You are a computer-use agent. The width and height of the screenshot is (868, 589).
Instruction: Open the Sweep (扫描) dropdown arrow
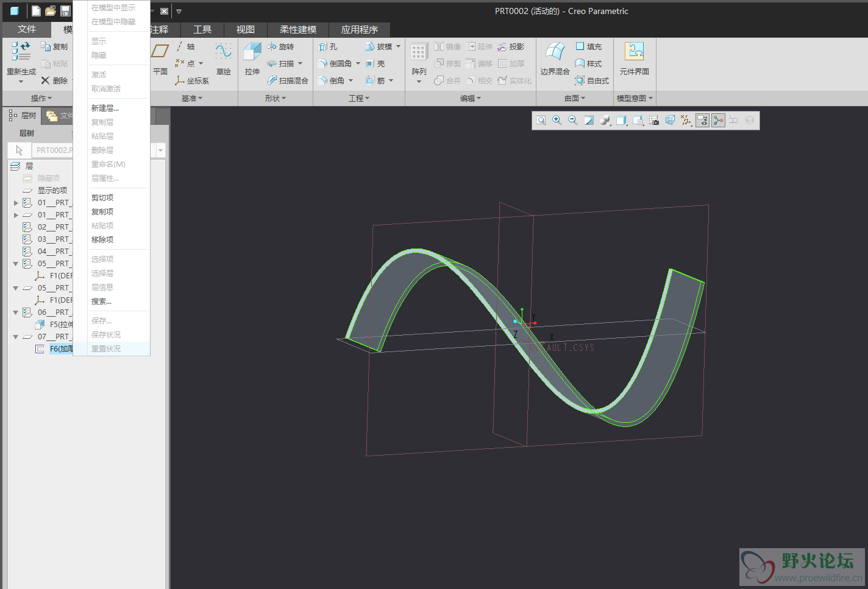(300, 63)
